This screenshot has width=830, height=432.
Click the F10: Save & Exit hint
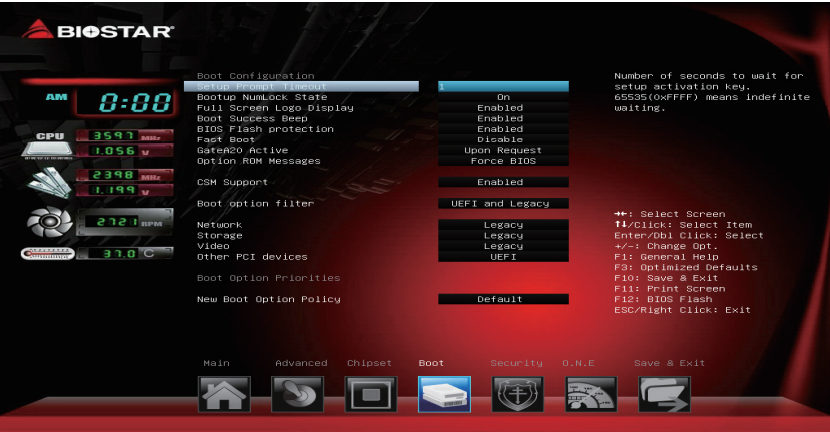(666, 278)
